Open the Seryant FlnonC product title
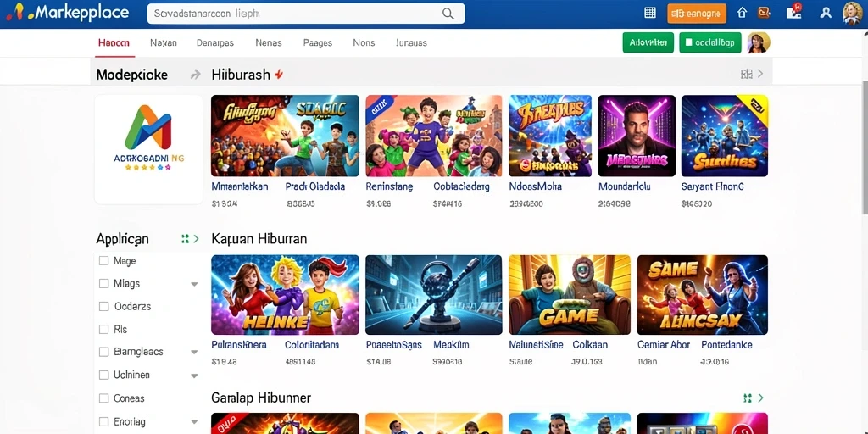868x434 pixels. (712, 187)
